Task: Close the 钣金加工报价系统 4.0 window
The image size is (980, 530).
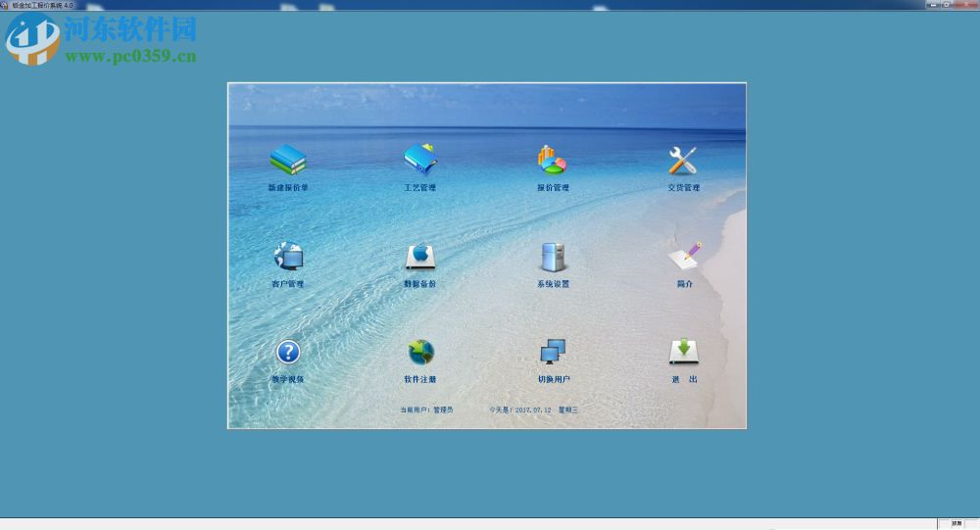Action: (x=967, y=4)
